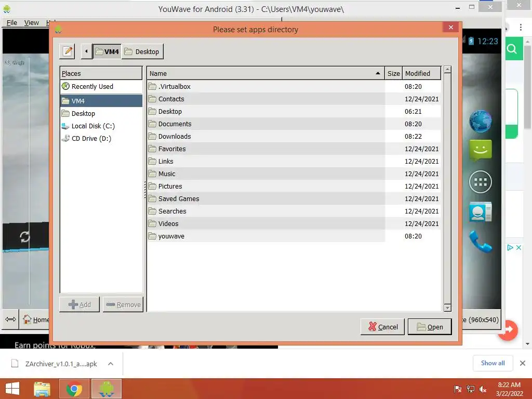Select the Saved Games folder
Viewport: 532px width, 399px height.
294,199
